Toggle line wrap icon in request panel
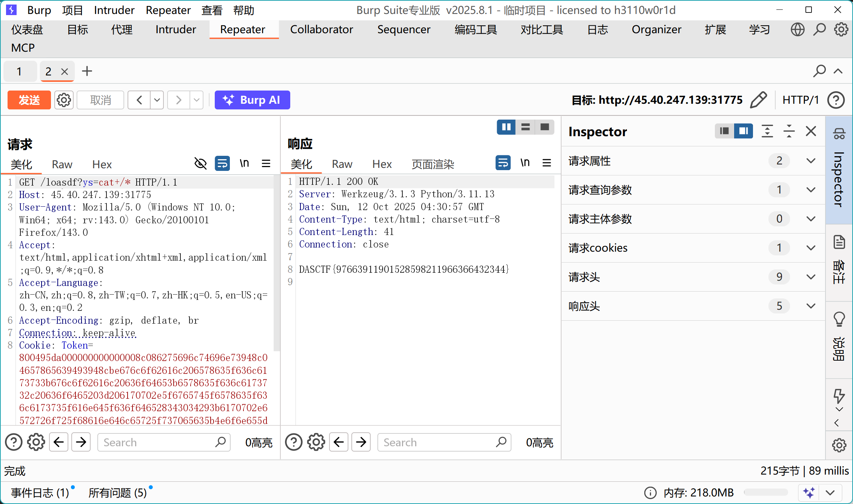The height and width of the screenshot is (504, 853). 222,163
